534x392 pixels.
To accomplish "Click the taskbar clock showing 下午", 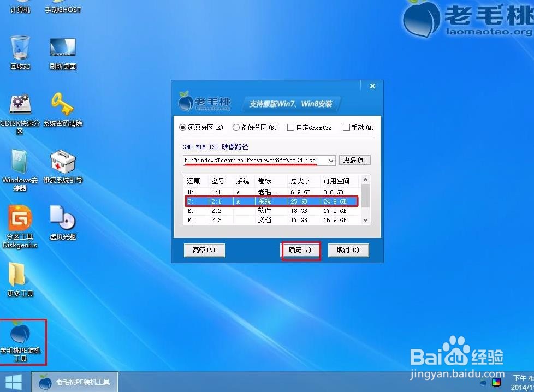I will click(x=523, y=383).
